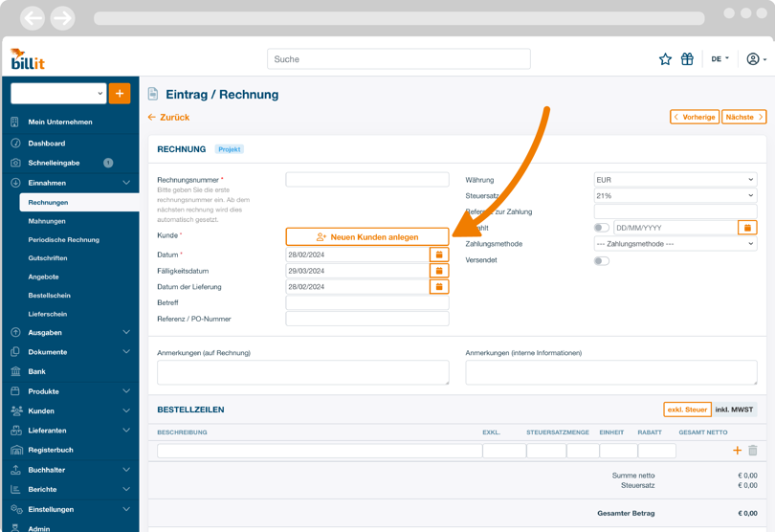Click the trash icon to delete order line
Screen dimensions: 775x532
[753, 450]
